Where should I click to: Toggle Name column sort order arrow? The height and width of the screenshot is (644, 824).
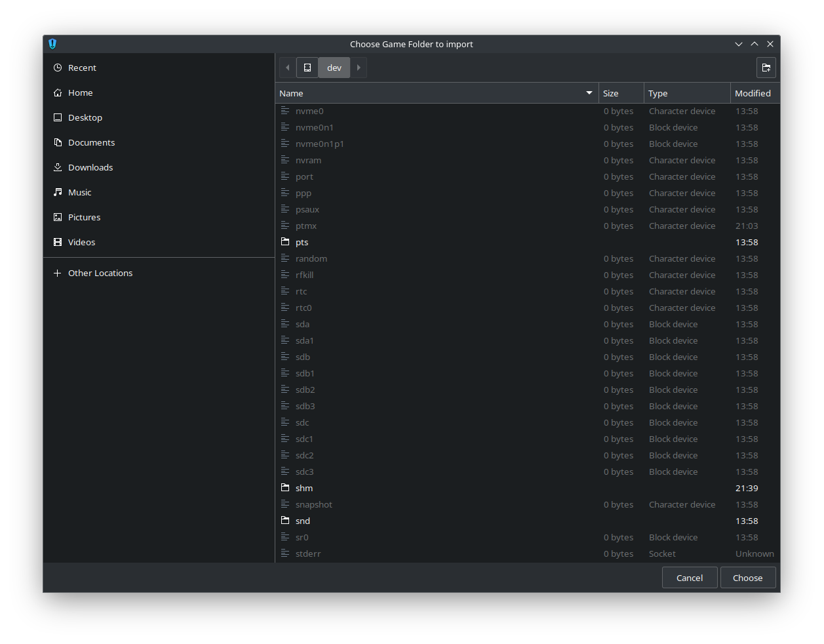point(589,93)
